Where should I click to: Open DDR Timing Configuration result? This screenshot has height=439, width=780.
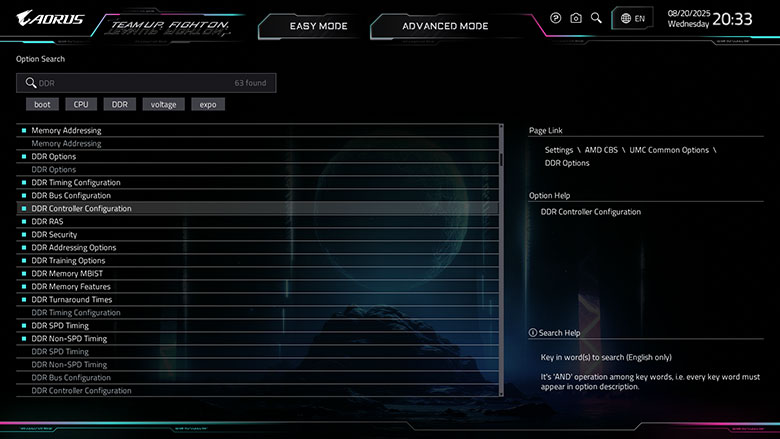coord(76,182)
